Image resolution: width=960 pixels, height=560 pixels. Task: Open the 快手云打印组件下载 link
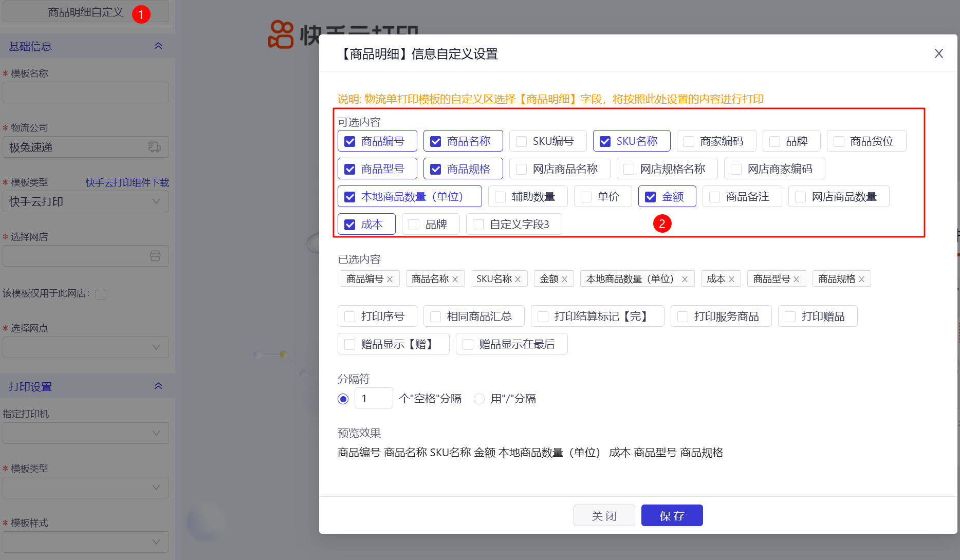[127, 182]
